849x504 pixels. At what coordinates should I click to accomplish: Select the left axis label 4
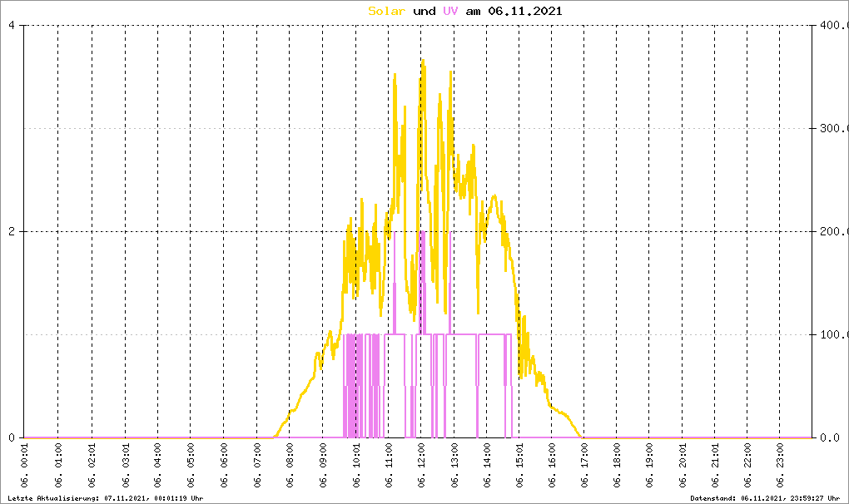[x=11, y=25]
